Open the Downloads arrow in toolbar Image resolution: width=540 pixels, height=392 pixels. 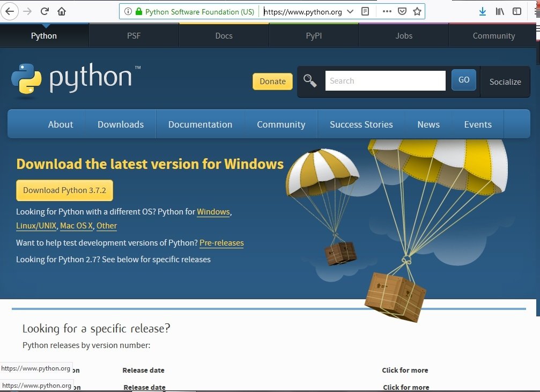pos(483,11)
